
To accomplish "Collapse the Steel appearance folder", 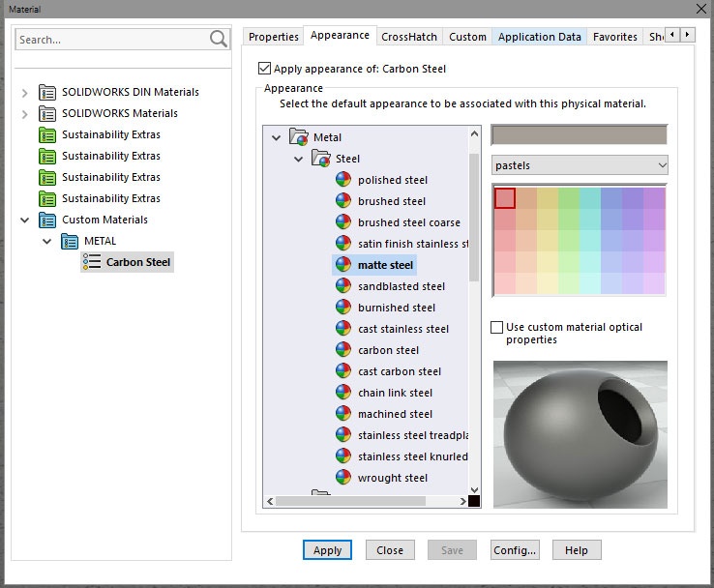I will [299, 159].
